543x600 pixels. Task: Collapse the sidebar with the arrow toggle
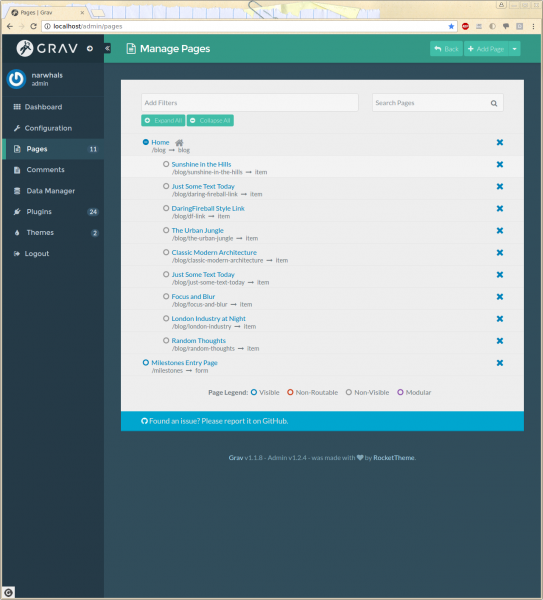pos(108,48)
